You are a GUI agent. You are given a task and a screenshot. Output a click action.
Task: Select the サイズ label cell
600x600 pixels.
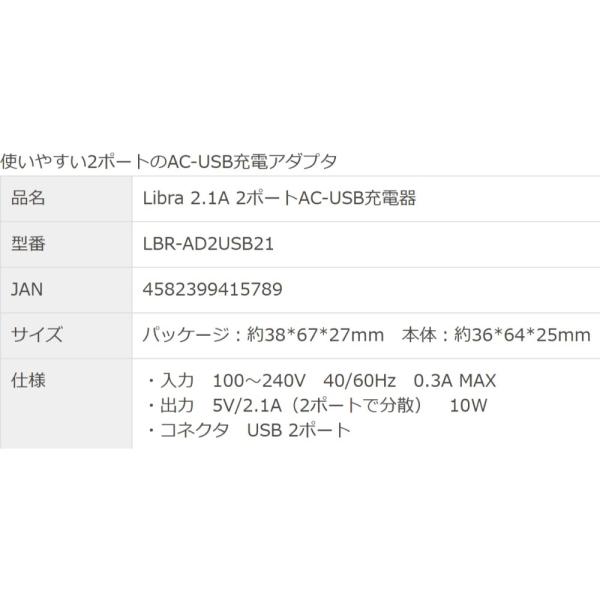[x=66, y=335]
